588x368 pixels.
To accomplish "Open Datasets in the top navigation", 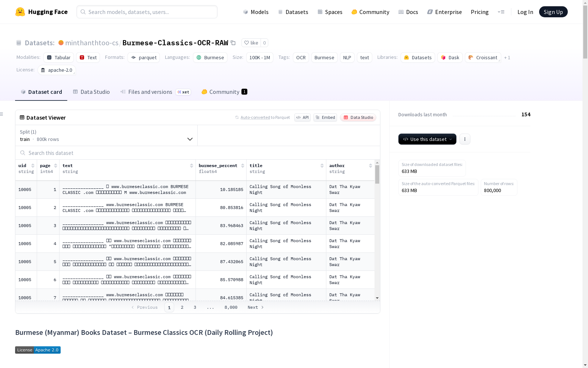I will [x=293, y=12].
